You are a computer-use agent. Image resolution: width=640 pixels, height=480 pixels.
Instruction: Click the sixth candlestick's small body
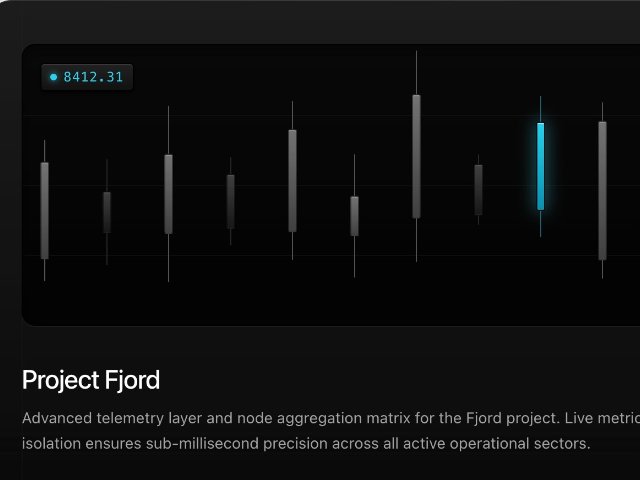tap(354, 216)
